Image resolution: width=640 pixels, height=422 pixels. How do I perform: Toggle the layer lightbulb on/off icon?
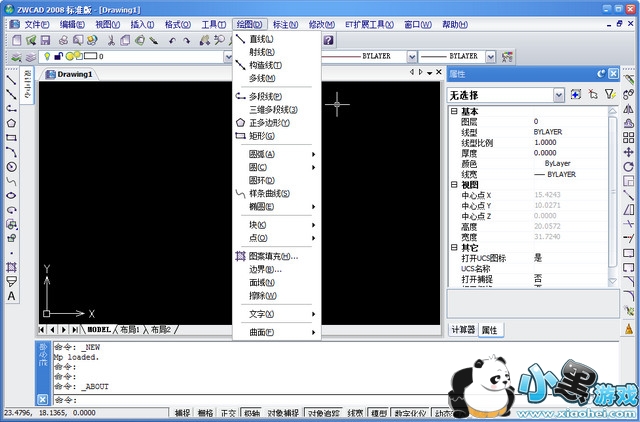point(47,56)
